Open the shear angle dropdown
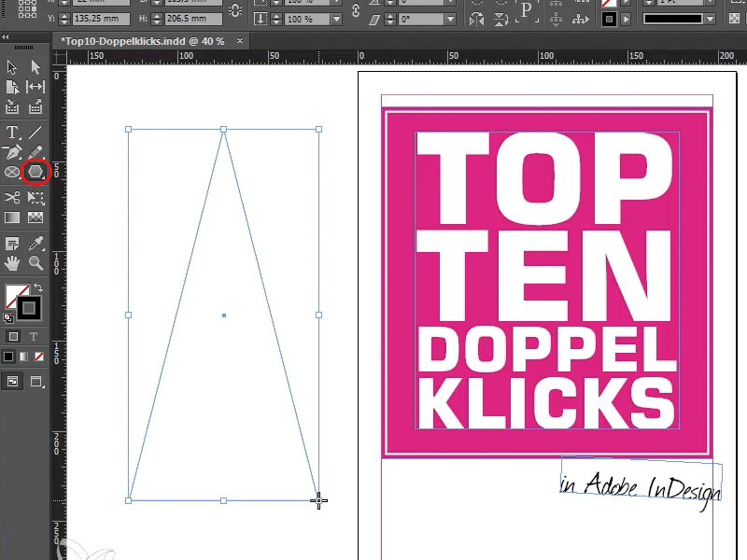The image size is (747, 560). tap(450, 19)
